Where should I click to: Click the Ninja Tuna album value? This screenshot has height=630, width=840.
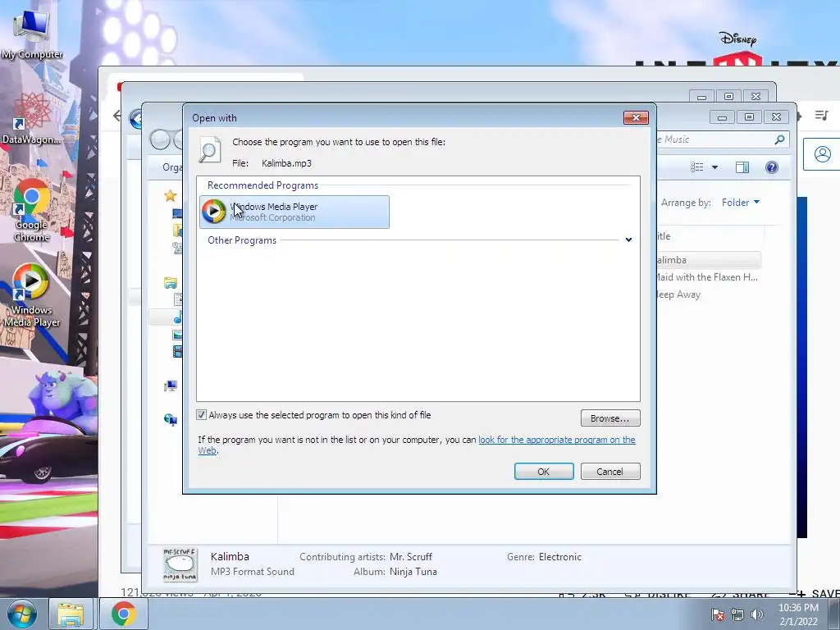(413, 572)
